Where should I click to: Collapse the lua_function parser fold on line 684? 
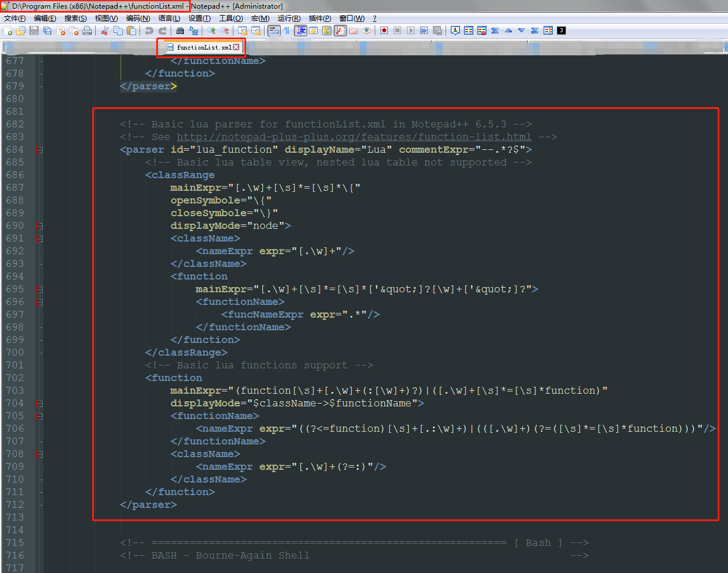(x=39, y=149)
